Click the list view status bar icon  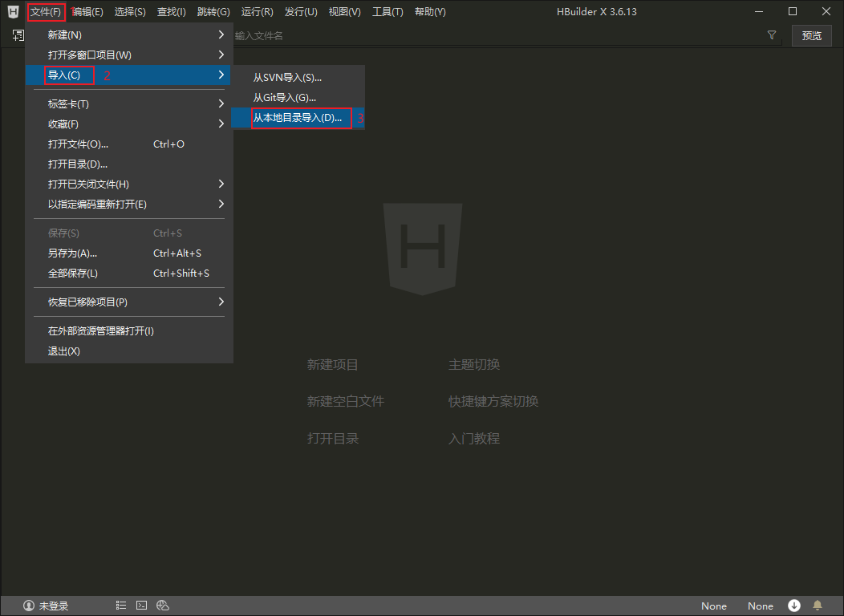121,606
